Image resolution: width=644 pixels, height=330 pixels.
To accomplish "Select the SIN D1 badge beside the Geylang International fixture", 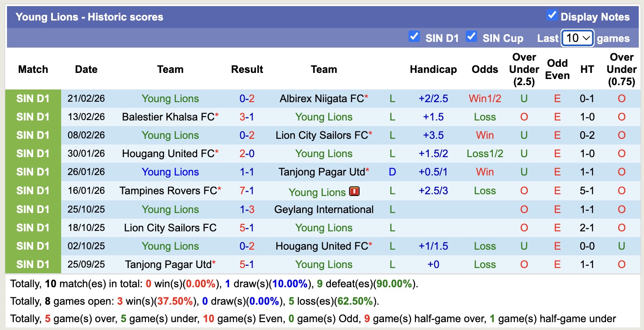I will pos(33,209).
